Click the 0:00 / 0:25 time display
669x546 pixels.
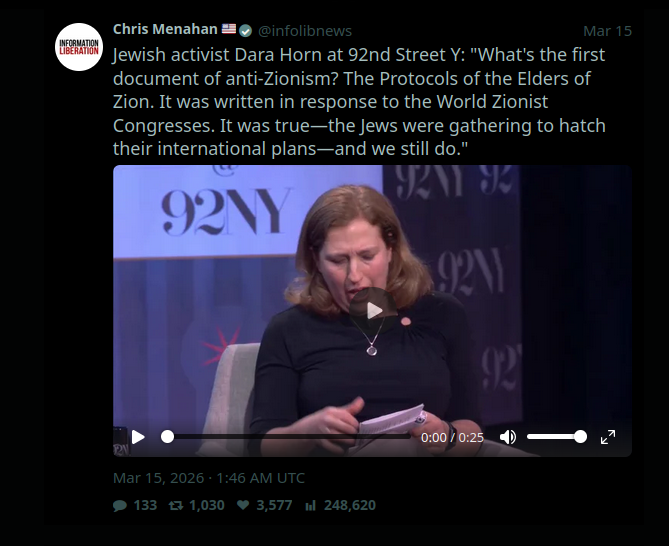pyautogui.click(x=452, y=438)
